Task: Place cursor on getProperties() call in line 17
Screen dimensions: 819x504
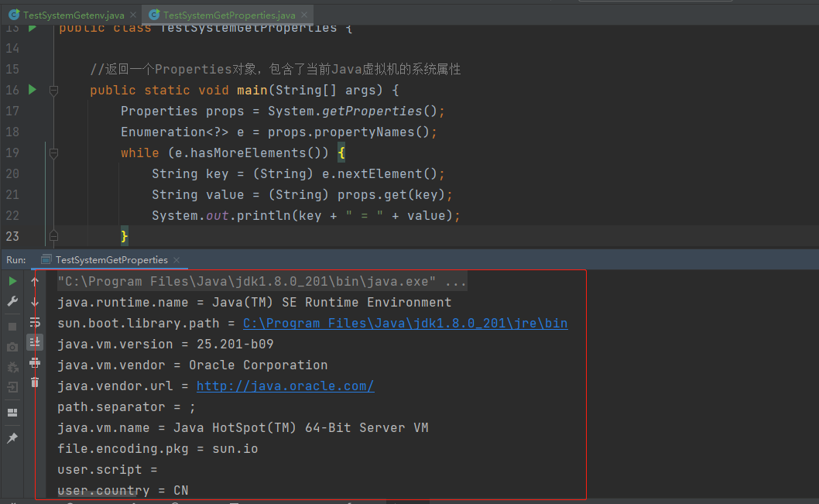Action: 379,111
